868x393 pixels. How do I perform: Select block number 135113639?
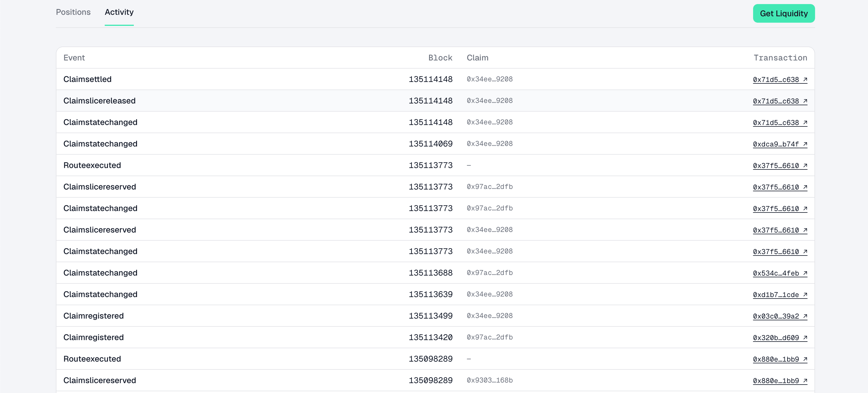tap(431, 294)
